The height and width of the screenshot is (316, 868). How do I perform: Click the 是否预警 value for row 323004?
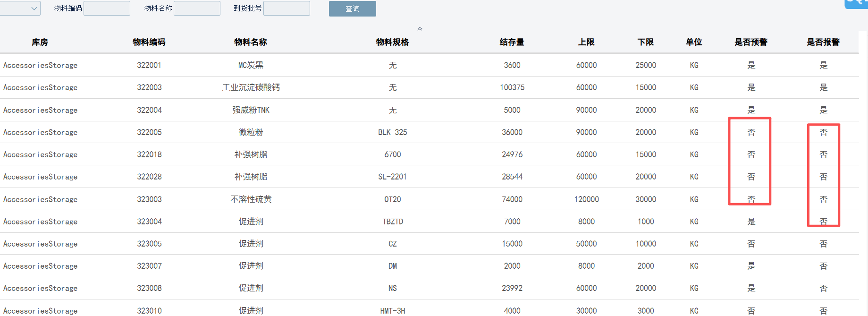[751, 222]
